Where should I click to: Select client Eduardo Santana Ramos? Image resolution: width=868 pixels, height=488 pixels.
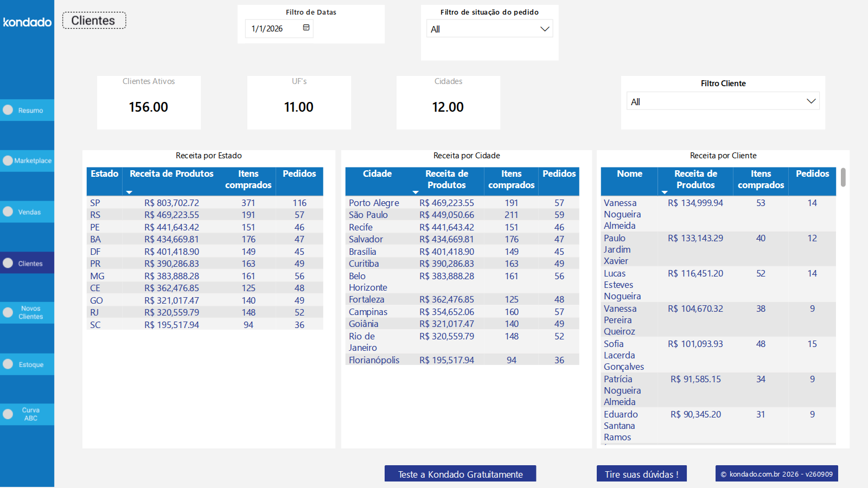718,426
